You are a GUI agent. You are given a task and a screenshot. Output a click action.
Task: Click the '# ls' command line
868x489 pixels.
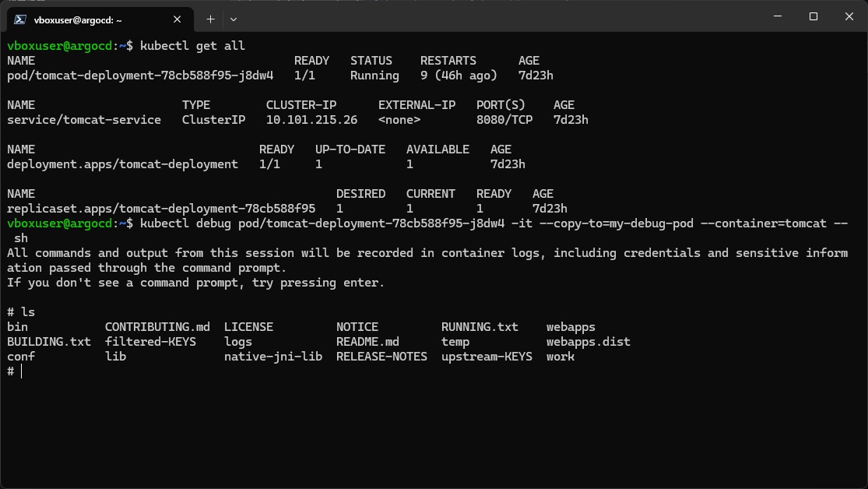coord(21,311)
